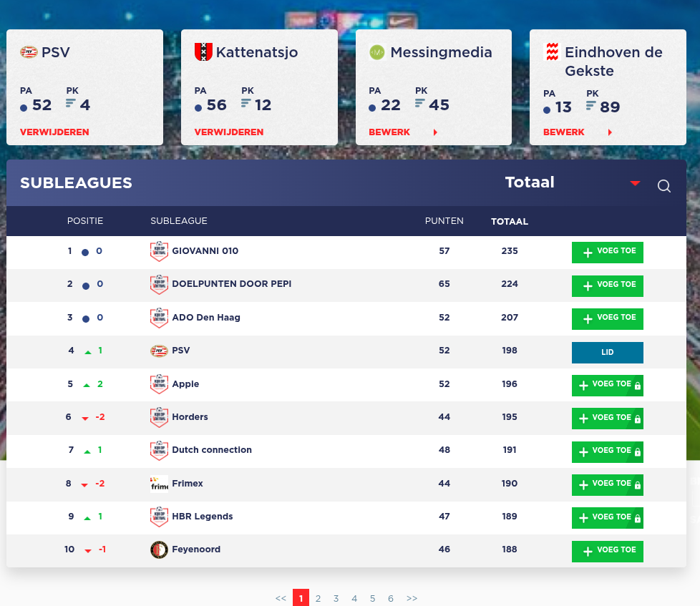Click the blue dot in GIOVANNI 010 row
This screenshot has width=700, height=606.
85,253
